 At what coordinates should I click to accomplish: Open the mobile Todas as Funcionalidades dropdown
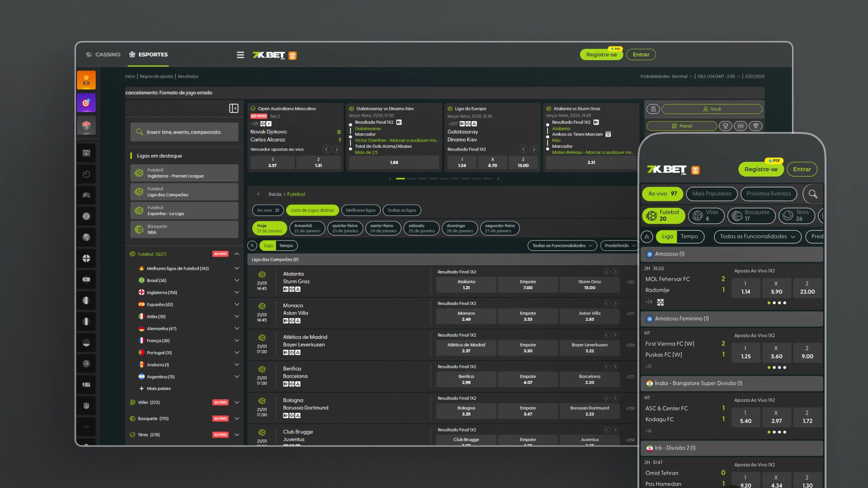click(758, 237)
